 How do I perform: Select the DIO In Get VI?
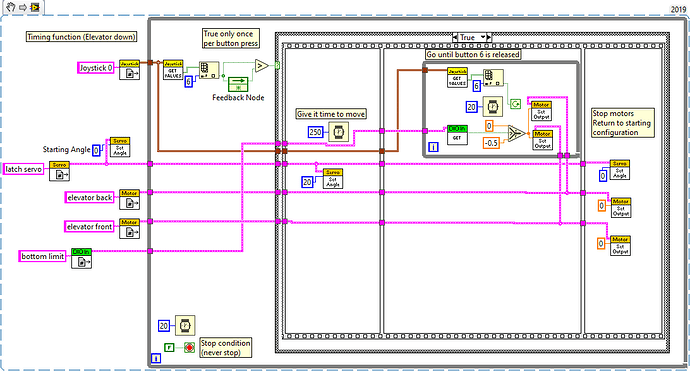click(457, 135)
